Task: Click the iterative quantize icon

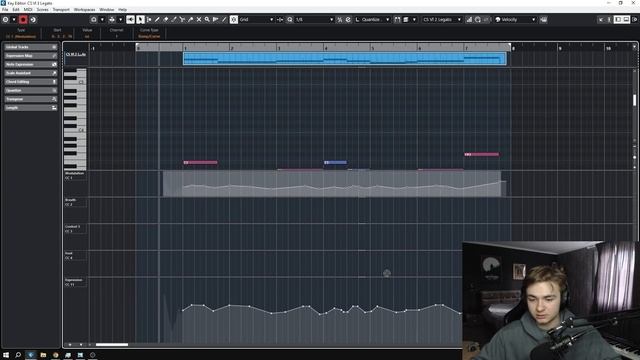Action: coord(340,20)
